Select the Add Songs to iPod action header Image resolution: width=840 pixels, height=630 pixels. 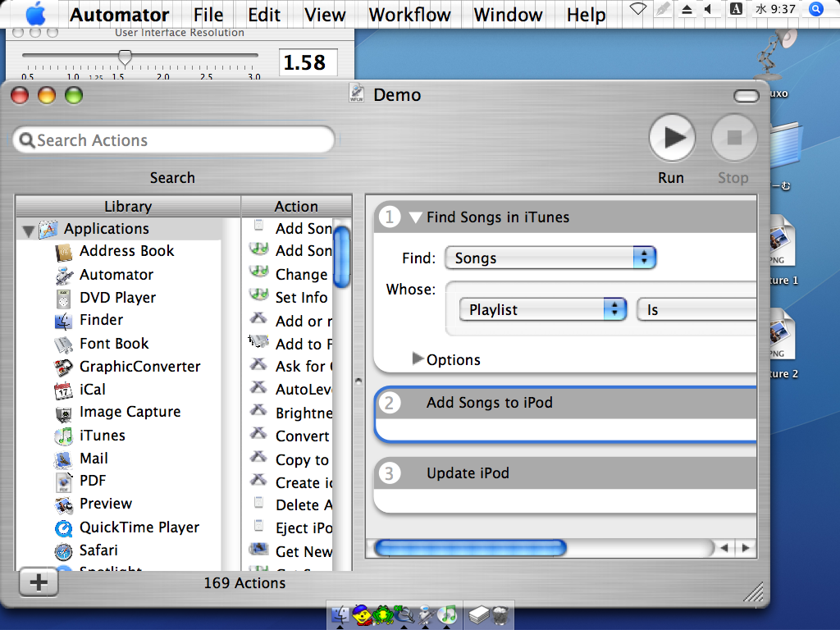click(567, 403)
